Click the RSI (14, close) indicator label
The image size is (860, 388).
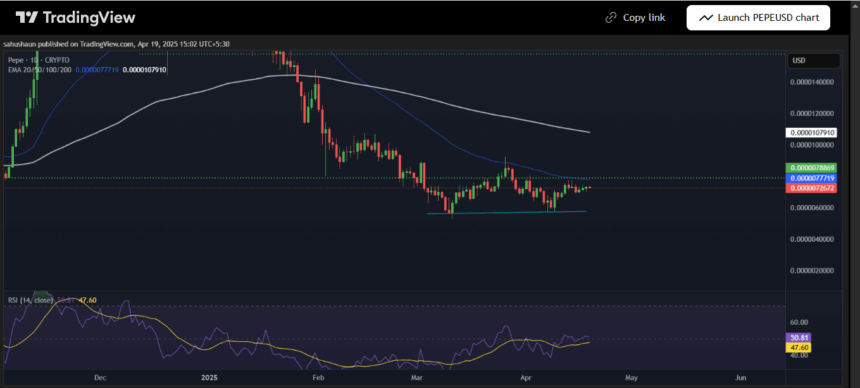point(31,300)
